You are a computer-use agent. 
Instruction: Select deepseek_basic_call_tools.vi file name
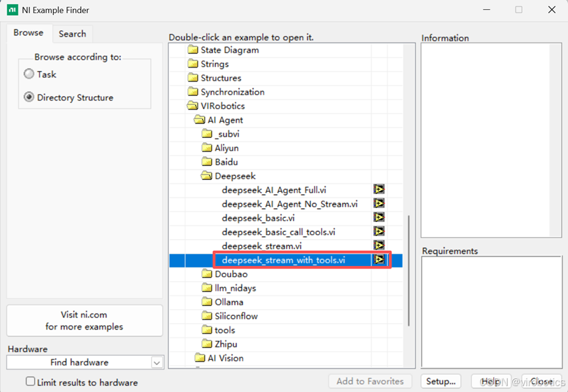(278, 232)
